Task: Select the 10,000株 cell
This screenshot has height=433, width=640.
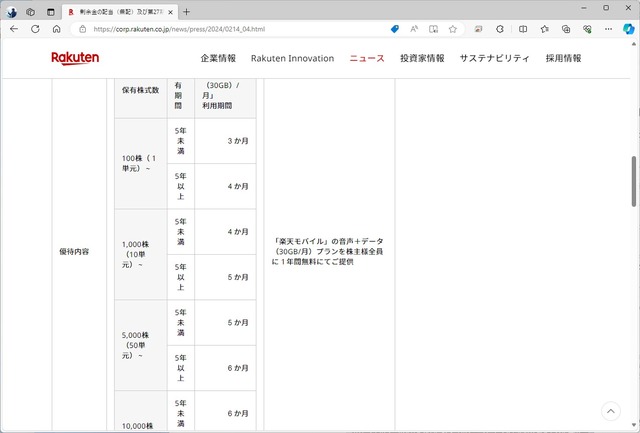Action: (141, 411)
